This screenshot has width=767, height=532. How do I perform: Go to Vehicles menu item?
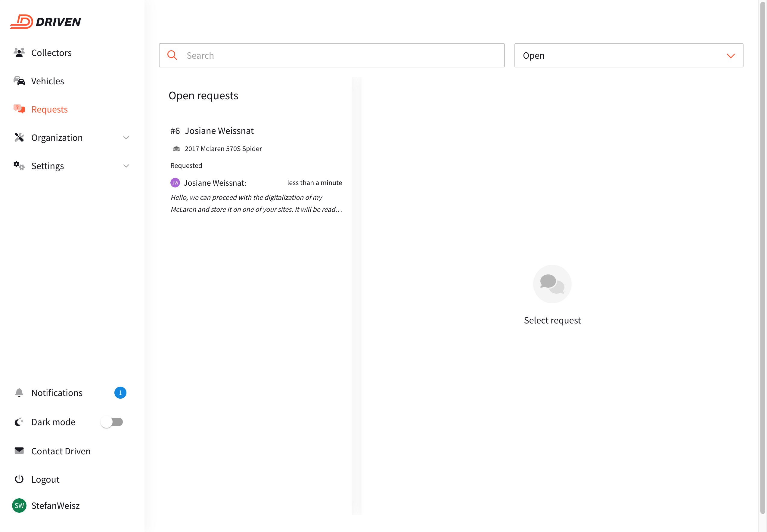(48, 81)
